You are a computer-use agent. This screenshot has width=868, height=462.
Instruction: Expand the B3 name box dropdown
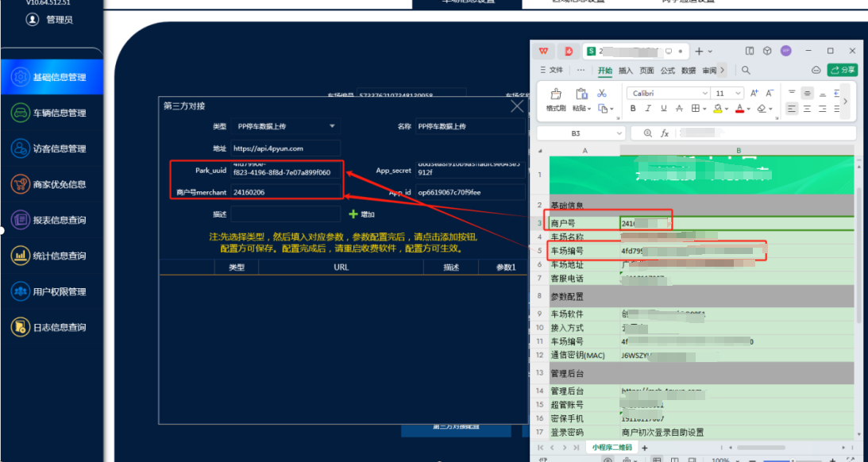click(x=619, y=133)
